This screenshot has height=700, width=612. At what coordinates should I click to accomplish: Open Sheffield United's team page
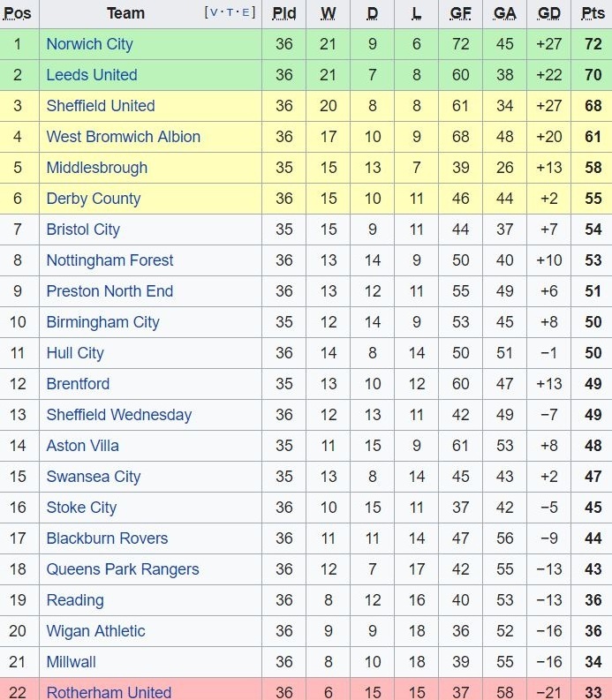tap(101, 106)
